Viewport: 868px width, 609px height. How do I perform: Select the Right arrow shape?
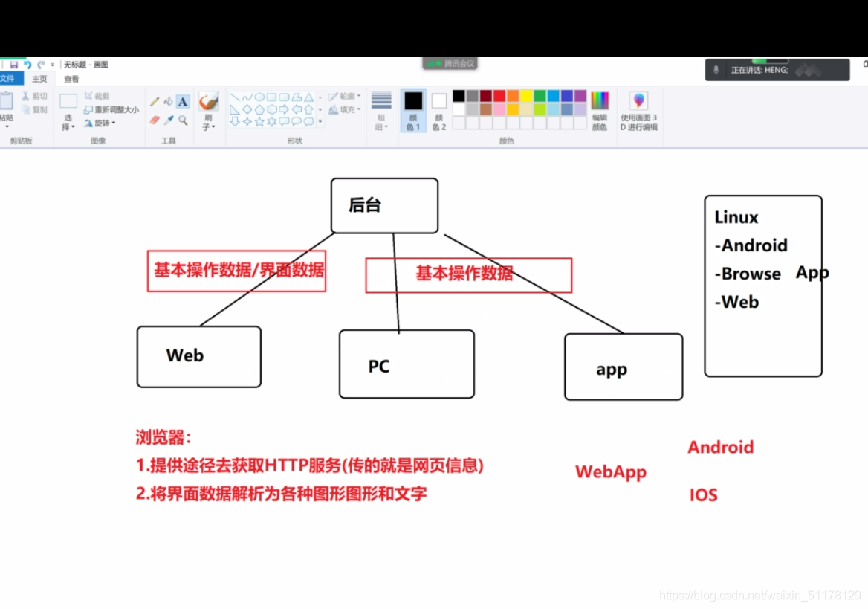coord(284,109)
